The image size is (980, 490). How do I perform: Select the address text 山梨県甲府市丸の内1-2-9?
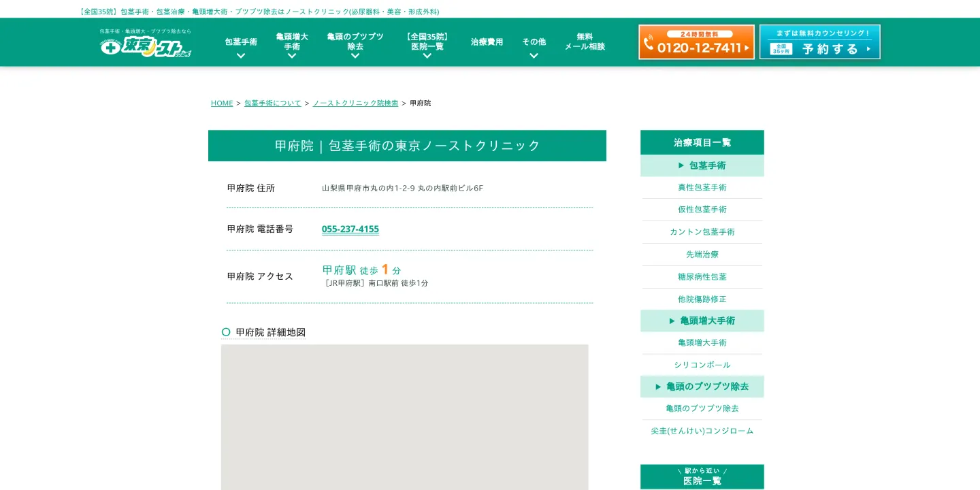pos(368,189)
